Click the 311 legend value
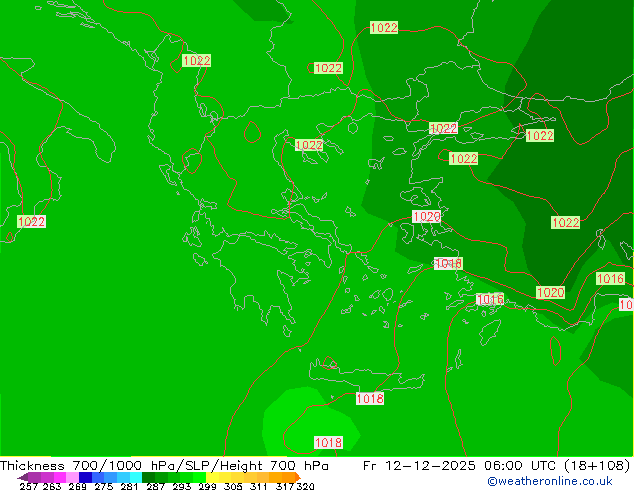This screenshot has width=634, height=490. click(x=259, y=486)
